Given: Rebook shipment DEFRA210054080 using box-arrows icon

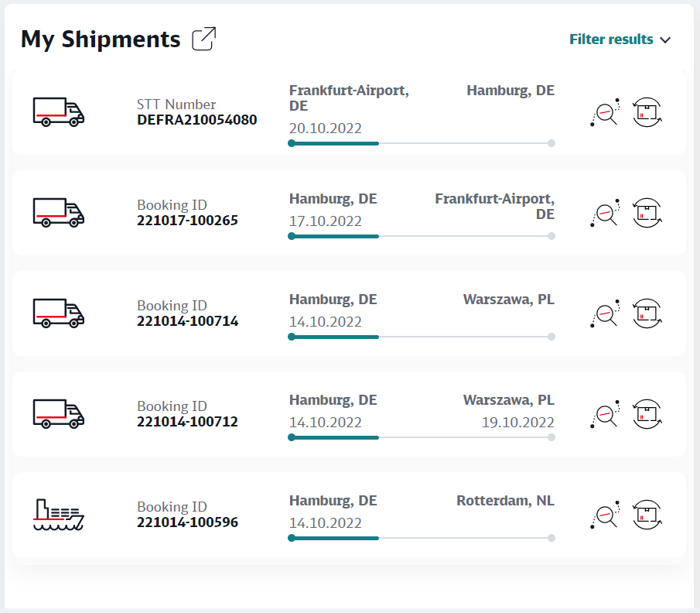Looking at the screenshot, I should (x=647, y=112).
